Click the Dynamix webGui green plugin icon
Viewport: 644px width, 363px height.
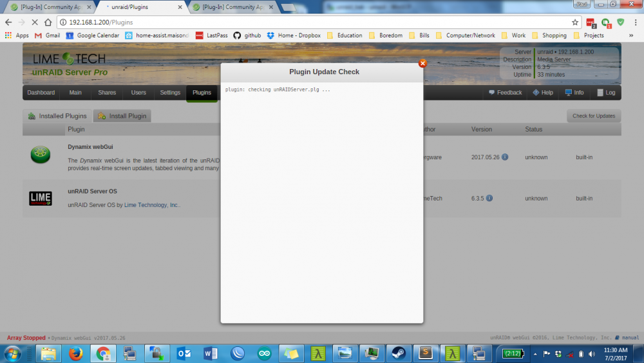(40, 155)
